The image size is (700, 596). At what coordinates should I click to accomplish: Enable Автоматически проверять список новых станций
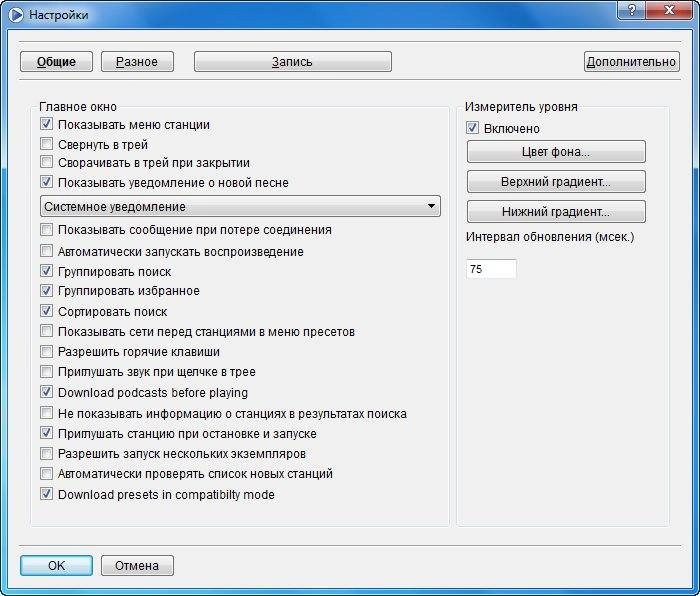click(46, 473)
